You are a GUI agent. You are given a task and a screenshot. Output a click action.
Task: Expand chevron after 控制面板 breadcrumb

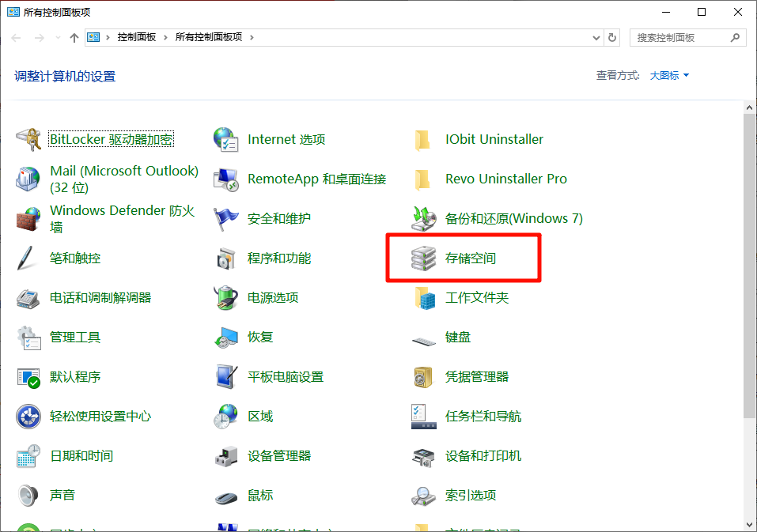(165, 37)
